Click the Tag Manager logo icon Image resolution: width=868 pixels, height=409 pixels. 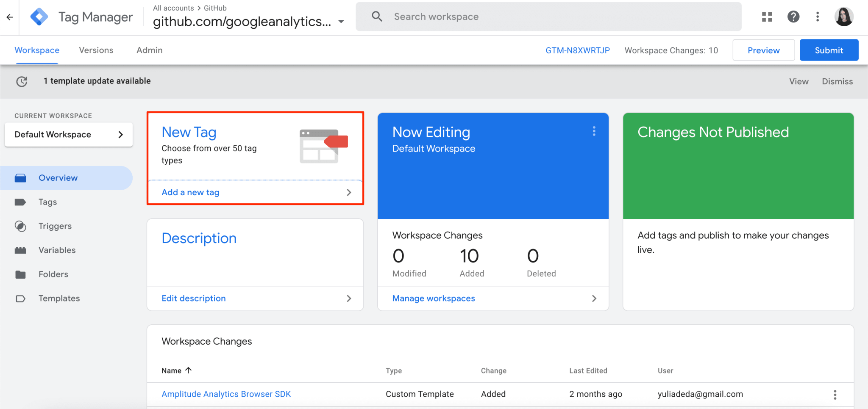[39, 17]
